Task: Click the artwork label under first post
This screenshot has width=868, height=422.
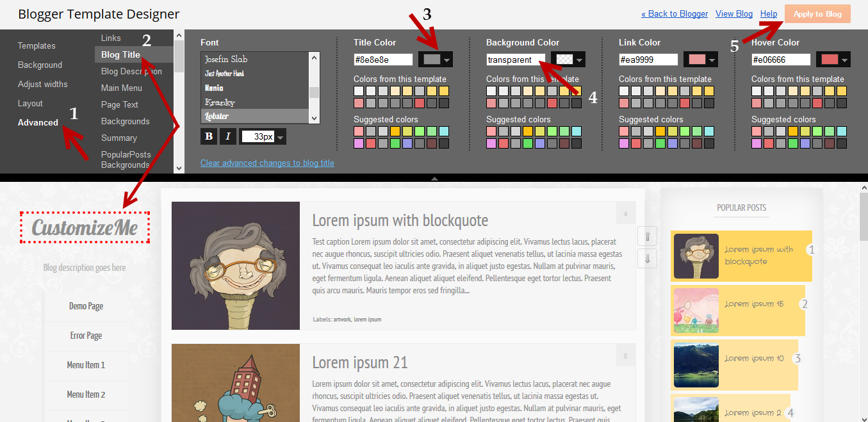Action: (x=342, y=319)
